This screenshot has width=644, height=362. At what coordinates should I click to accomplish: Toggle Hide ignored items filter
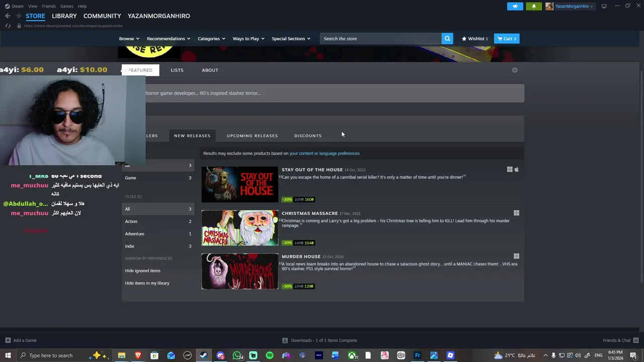[x=142, y=270]
